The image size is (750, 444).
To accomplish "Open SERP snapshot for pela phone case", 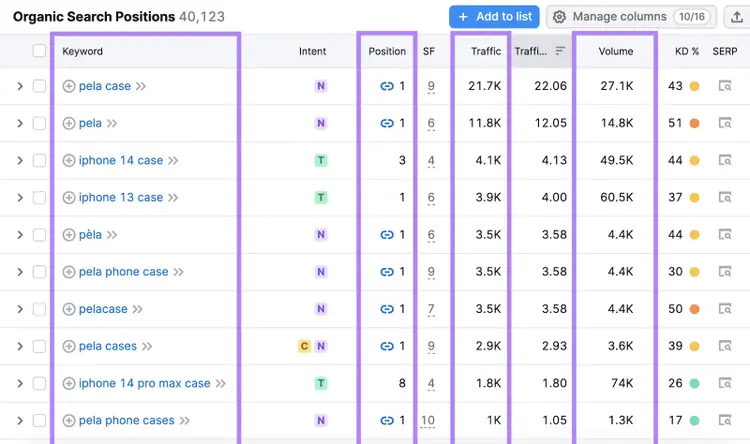I will 725,272.
